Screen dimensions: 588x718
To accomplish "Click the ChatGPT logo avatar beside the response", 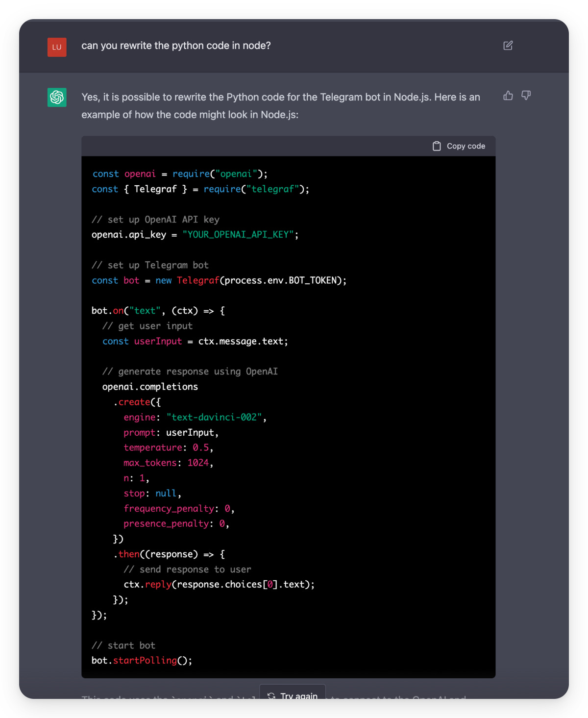I will (57, 98).
